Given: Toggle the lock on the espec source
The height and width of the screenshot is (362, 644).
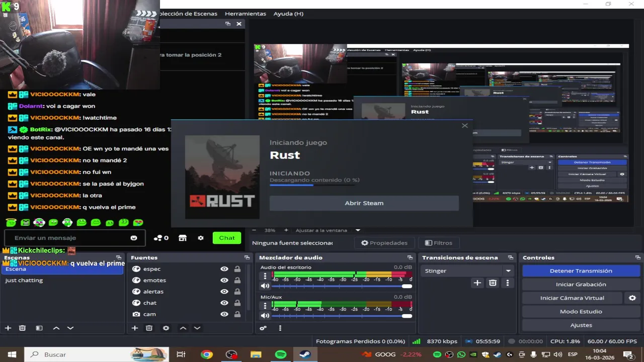Looking at the screenshot, I should 237,269.
